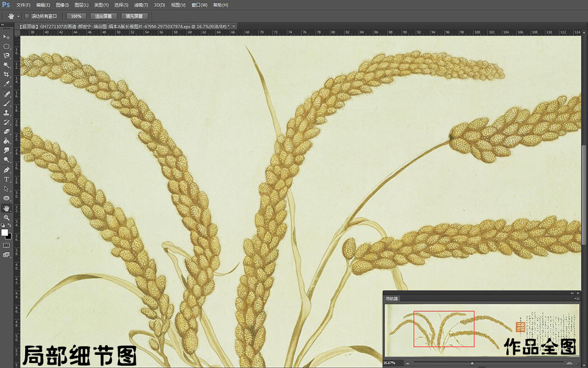
Task: Click the ruler origin corner box
Action: pos(17,33)
